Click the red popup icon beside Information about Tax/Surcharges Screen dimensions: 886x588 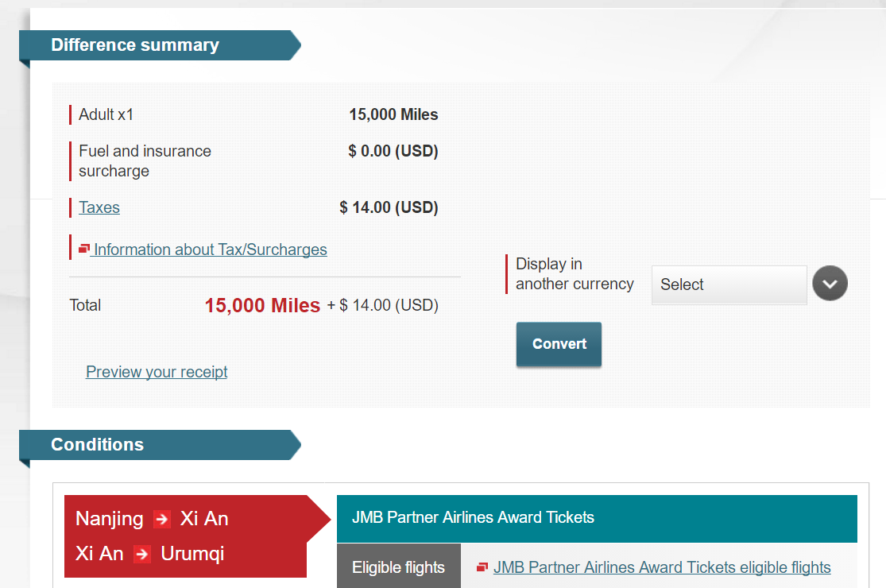[84, 249]
